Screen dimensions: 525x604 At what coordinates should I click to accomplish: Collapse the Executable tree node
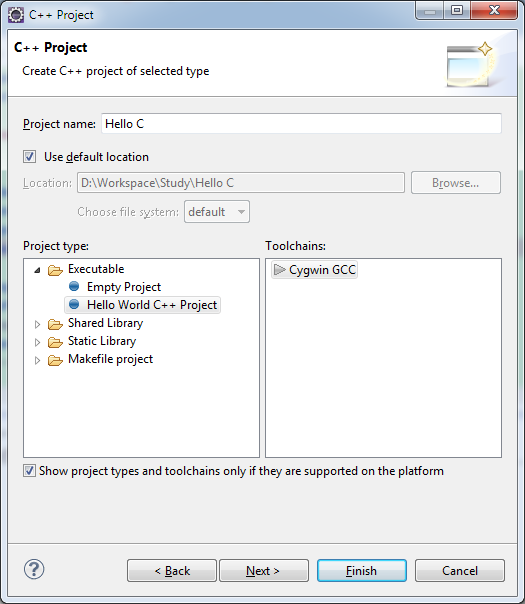point(37,270)
